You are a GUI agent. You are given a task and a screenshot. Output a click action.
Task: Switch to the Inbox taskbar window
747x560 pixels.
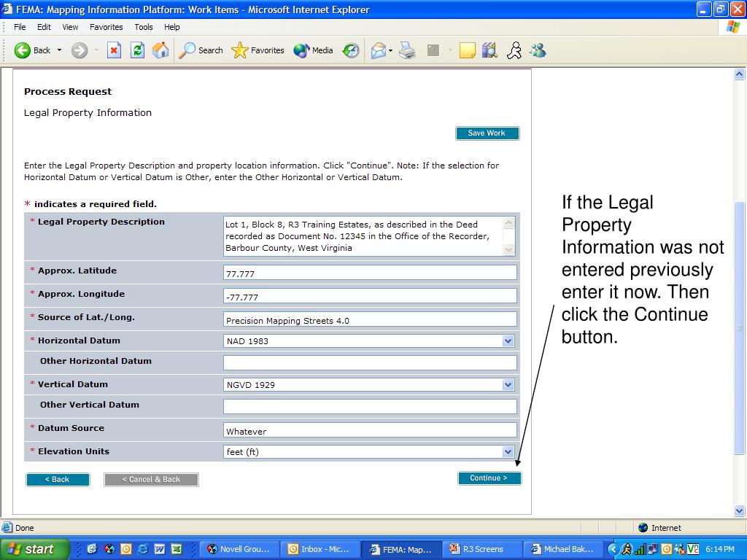click(321, 549)
